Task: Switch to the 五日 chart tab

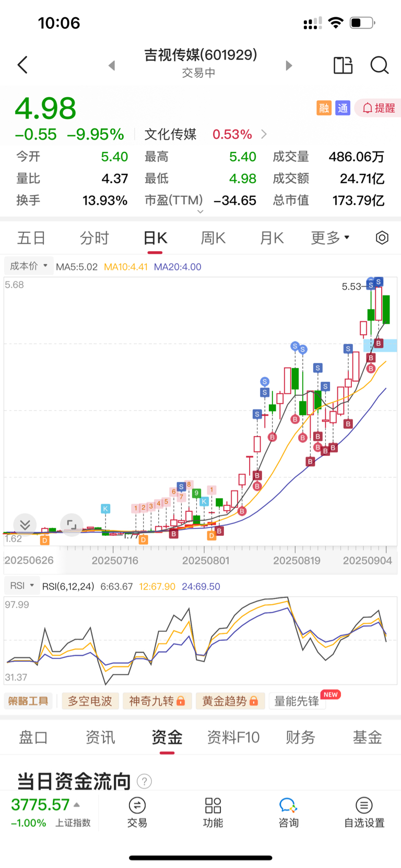Action: coord(31,238)
